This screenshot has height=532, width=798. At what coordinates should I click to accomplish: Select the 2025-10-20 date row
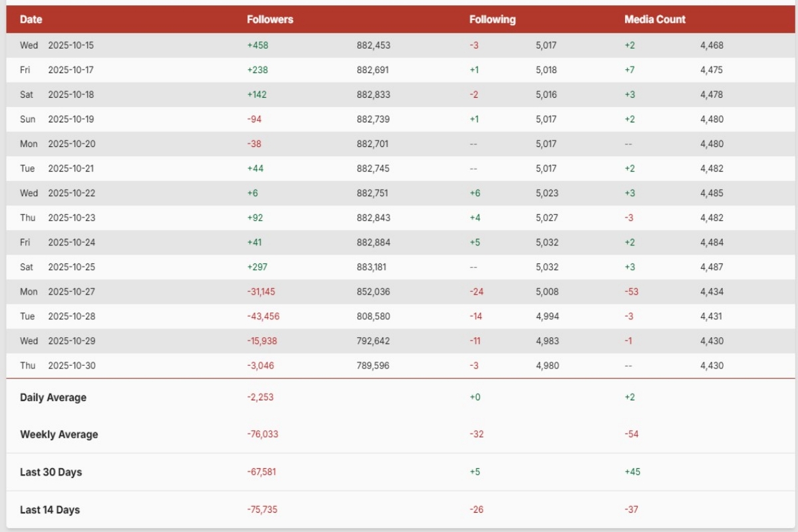pos(70,144)
